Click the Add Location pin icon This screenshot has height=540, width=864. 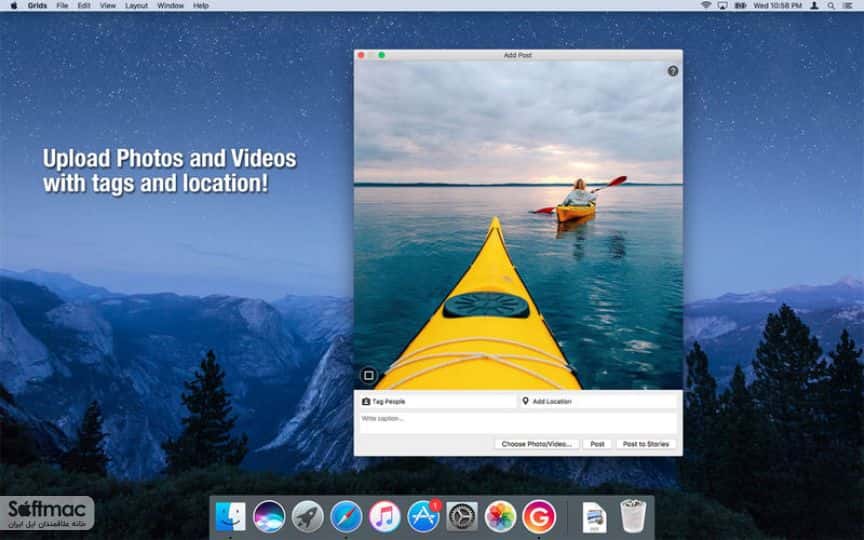point(525,401)
